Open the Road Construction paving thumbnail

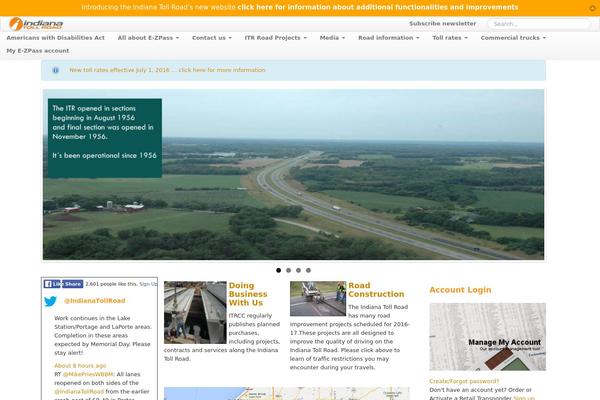pyautogui.click(x=318, y=299)
